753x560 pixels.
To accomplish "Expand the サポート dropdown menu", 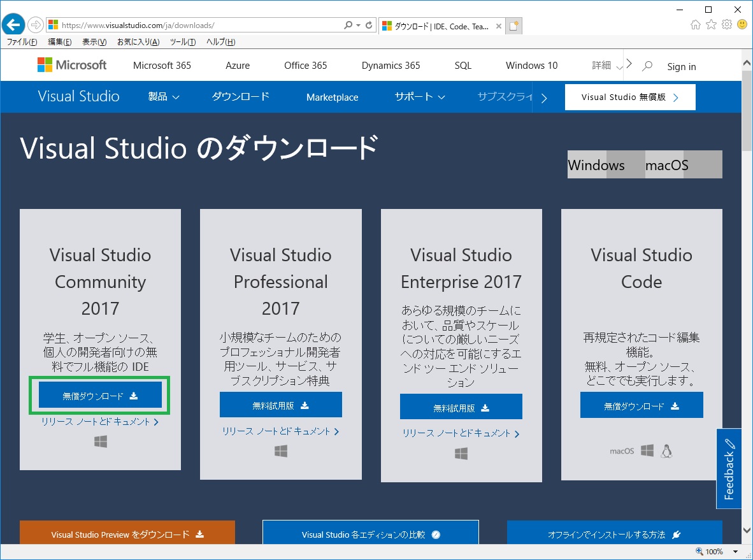I will 419,97.
